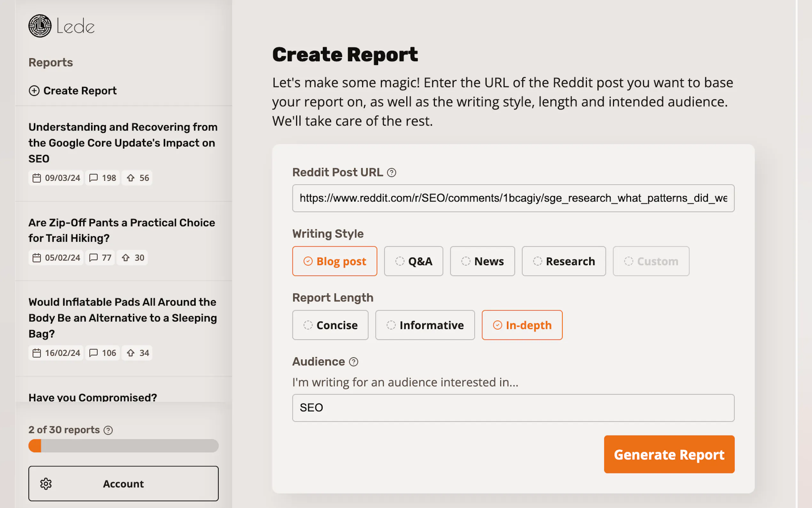Choose the Research writing style
Screen dimensions: 812x508
564,261
